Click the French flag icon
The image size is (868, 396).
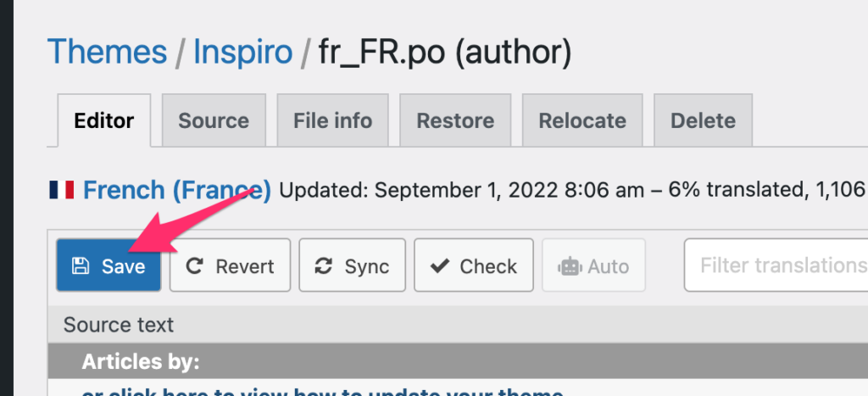click(x=61, y=190)
